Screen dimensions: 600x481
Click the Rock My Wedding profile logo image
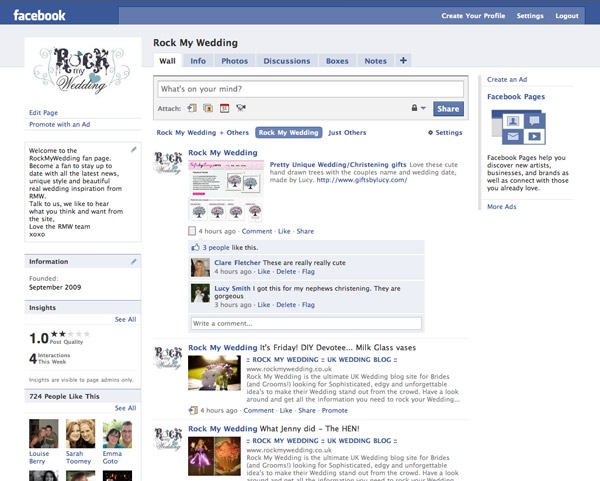click(x=82, y=71)
